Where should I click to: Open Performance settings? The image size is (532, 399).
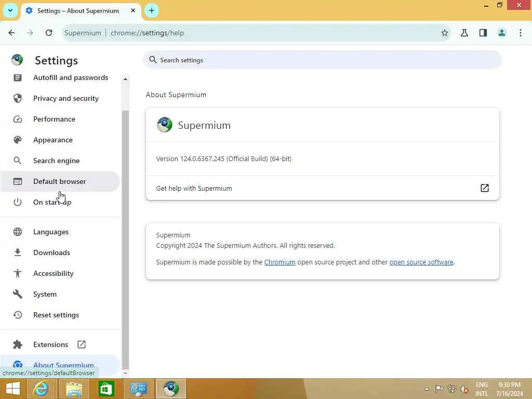click(60, 119)
